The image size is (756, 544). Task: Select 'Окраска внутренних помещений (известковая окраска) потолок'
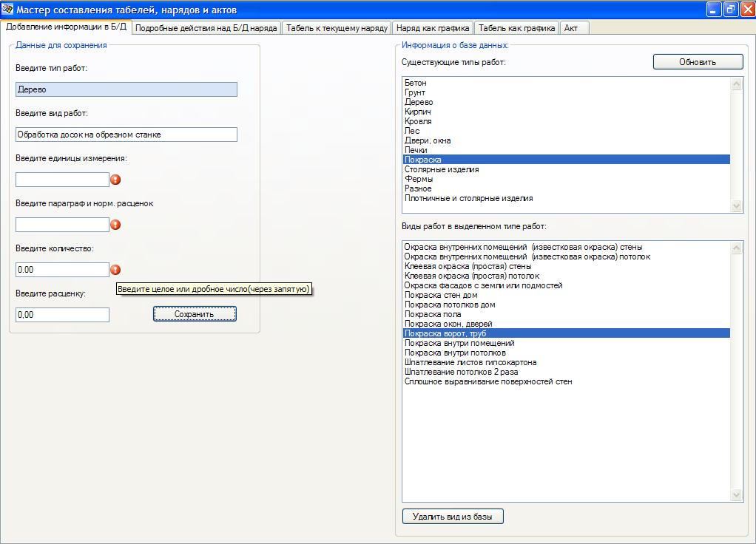click(567, 256)
